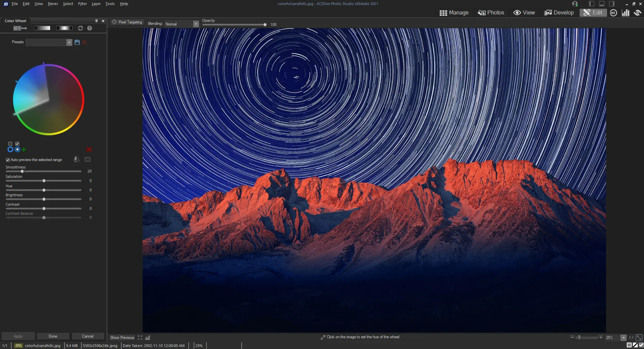Image resolution: width=644 pixels, height=349 pixels.
Task: Enable the first color range checkbox
Action: click(x=10, y=144)
